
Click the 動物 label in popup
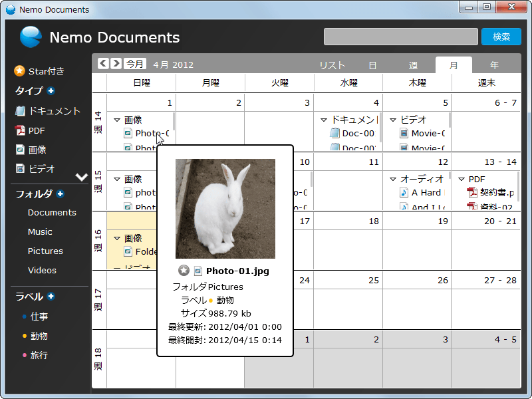click(225, 301)
